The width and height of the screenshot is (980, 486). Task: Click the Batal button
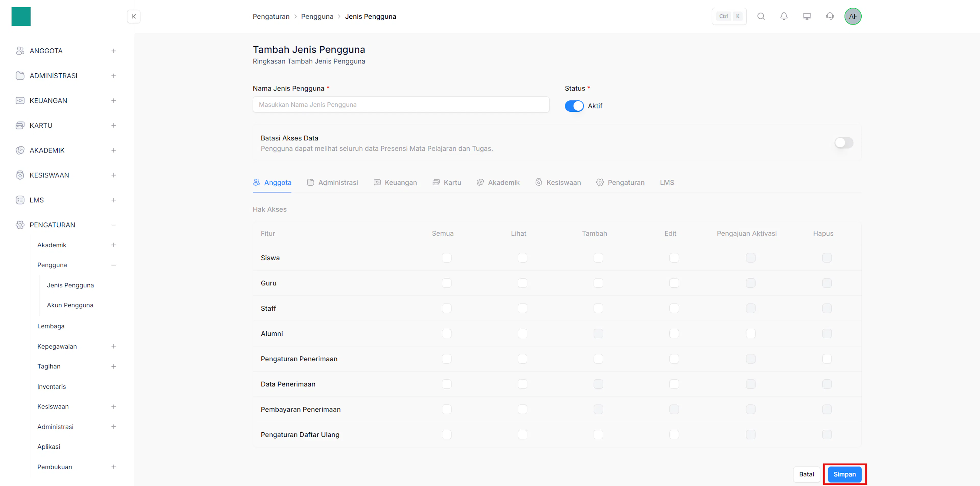[x=806, y=474]
